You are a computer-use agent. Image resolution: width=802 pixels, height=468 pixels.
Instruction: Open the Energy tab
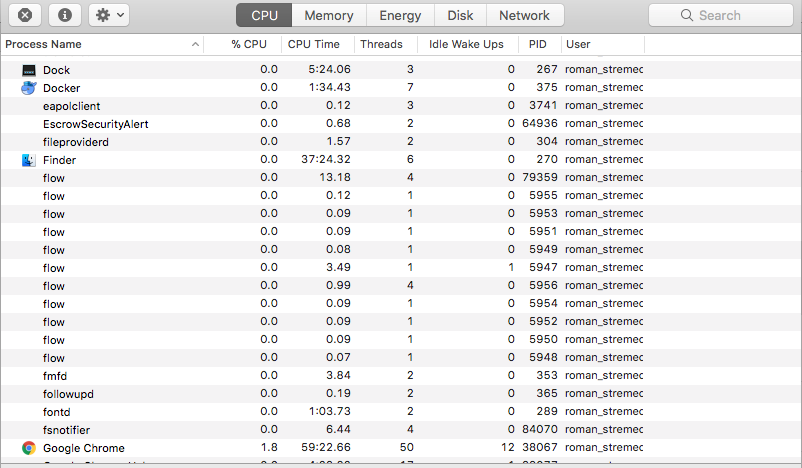point(400,15)
